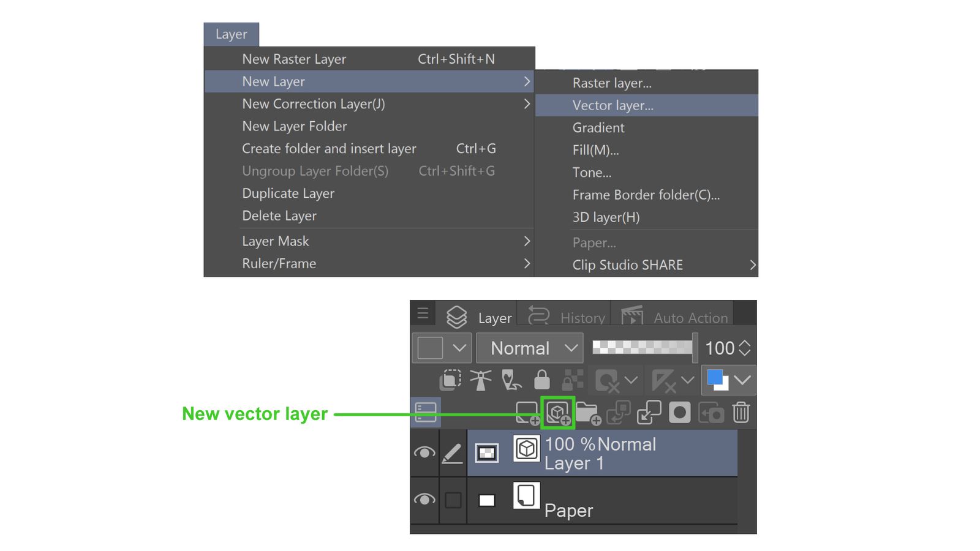The image size is (980, 551).
Task: Open the Layer menu
Action: pyautogui.click(x=232, y=34)
